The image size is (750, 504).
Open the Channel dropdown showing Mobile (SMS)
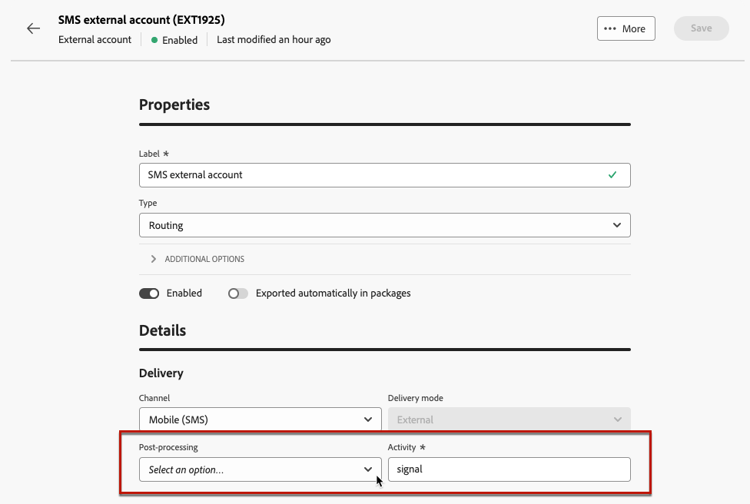tap(260, 420)
